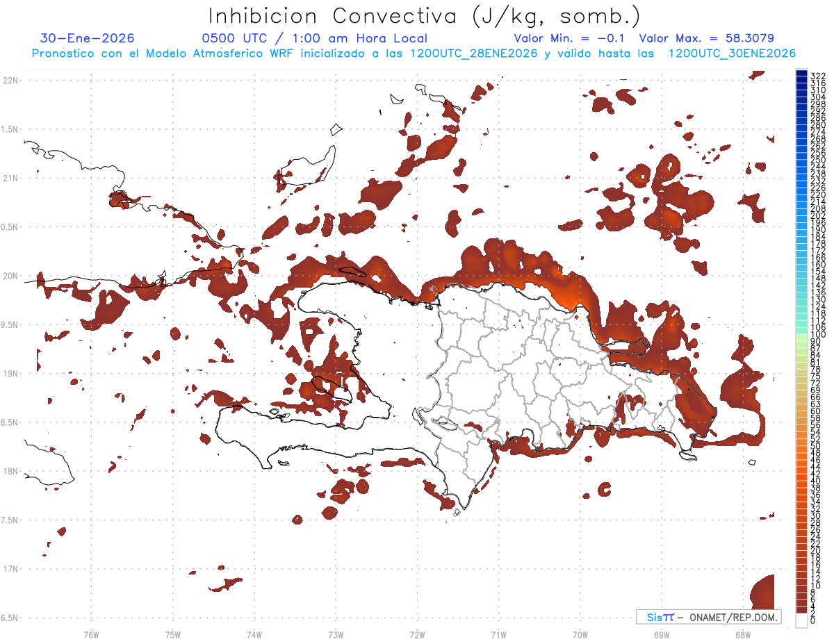The image size is (834, 644).
Task: Click the '19N' latitude label
Action: (x=10, y=373)
